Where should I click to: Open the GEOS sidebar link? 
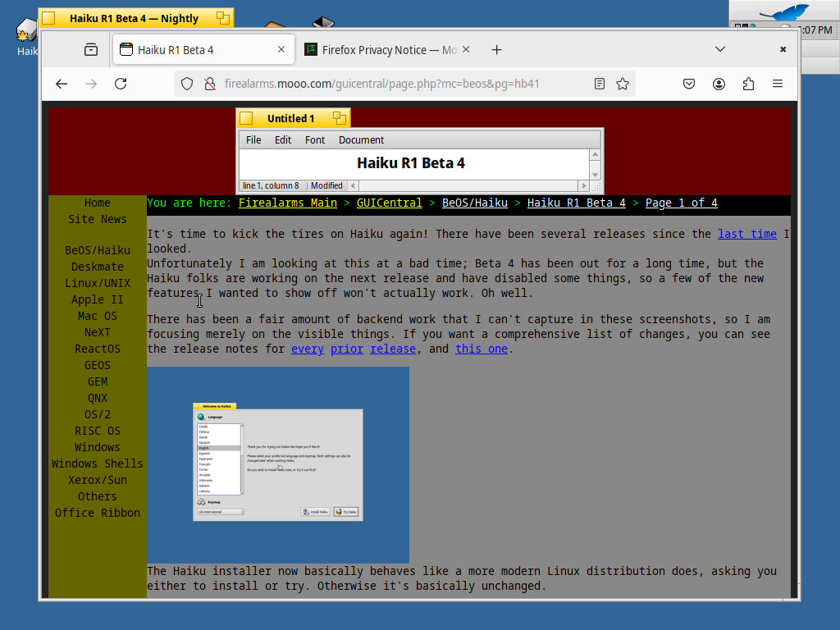click(x=98, y=365)
